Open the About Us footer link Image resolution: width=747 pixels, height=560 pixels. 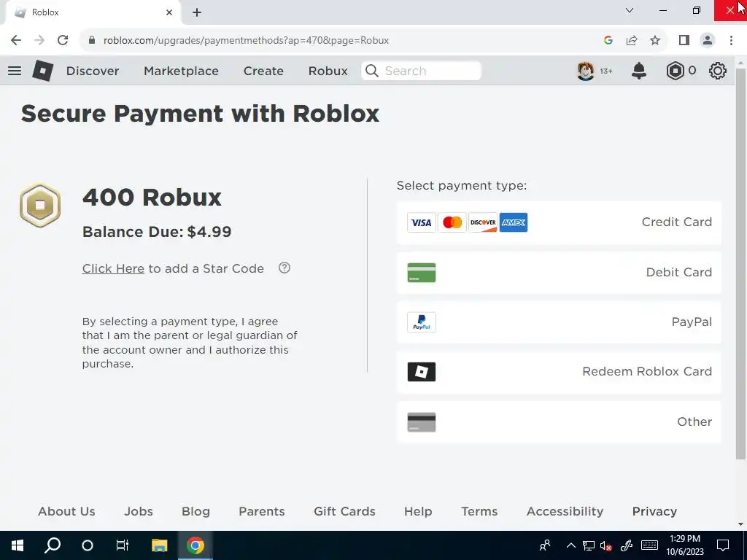click(66, 511)
